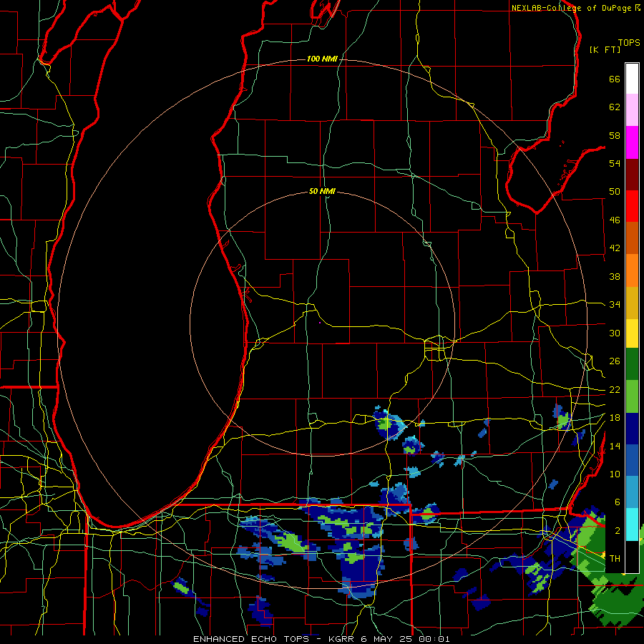The width and height of the screenshot is (644, 644).
Task: Click the dark orange legend swatch
Action: tap(632, 238)
